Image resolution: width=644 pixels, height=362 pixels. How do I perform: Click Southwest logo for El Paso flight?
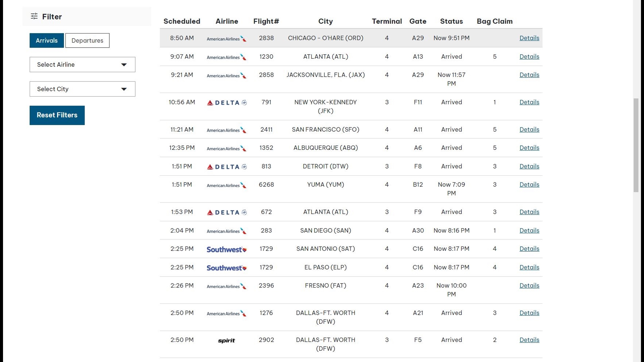[x=226, y=268]
